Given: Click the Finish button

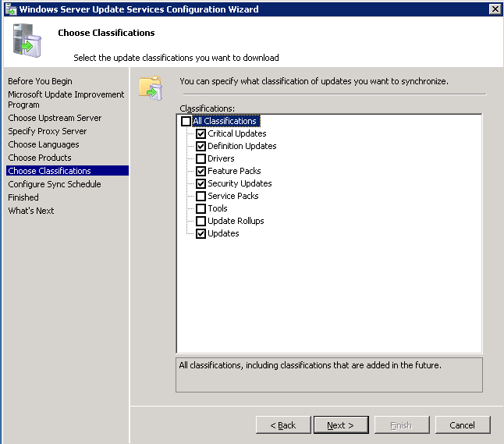Looking at the screenshot, I should (402, 425).
